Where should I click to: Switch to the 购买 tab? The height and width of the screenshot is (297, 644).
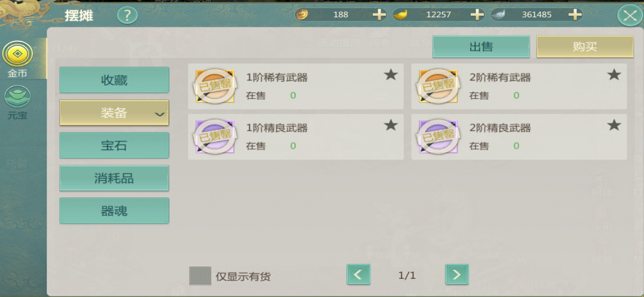pyautogui.click(x=585, y=47)
